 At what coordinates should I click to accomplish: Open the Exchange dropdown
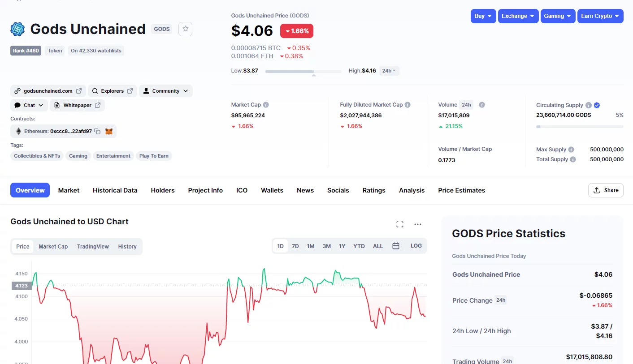[518, 16]
